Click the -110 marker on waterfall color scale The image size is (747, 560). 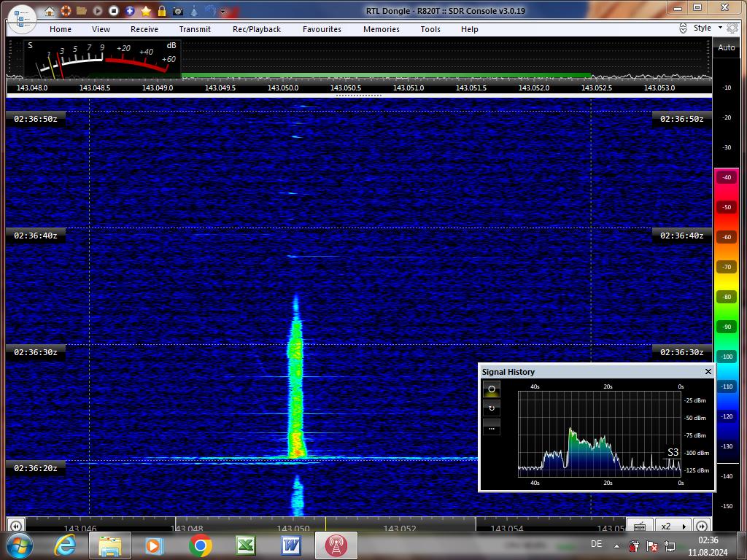click(x=726, y=386)
